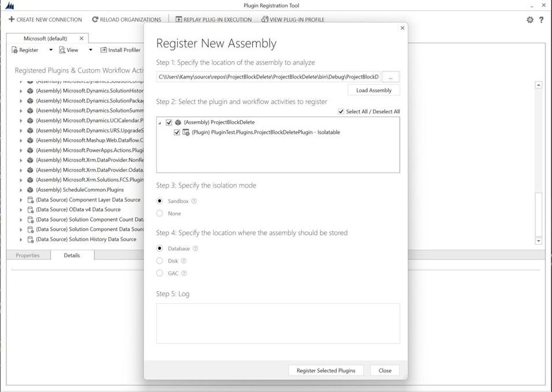The width and height of the screenshot is (552, 392).
Task: Uncheck the ProjectBlockDelete assembly checkbox
Action: point(169,122)
